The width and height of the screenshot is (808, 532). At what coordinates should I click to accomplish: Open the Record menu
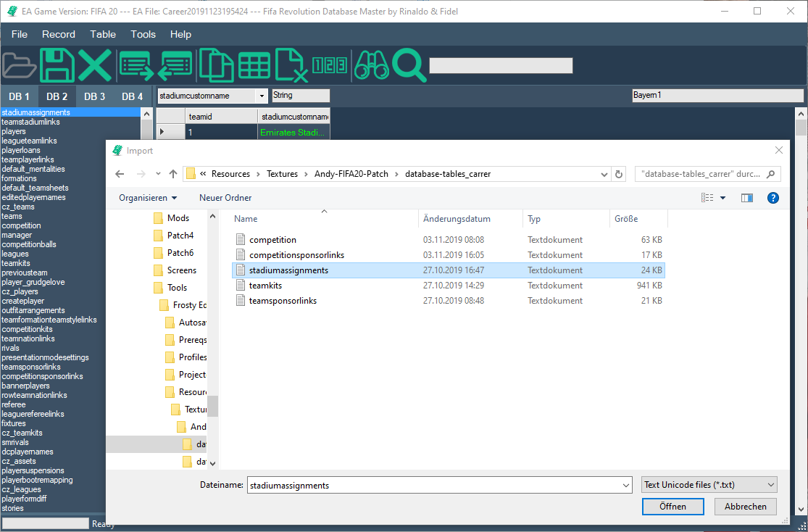(x=59, y=34)
